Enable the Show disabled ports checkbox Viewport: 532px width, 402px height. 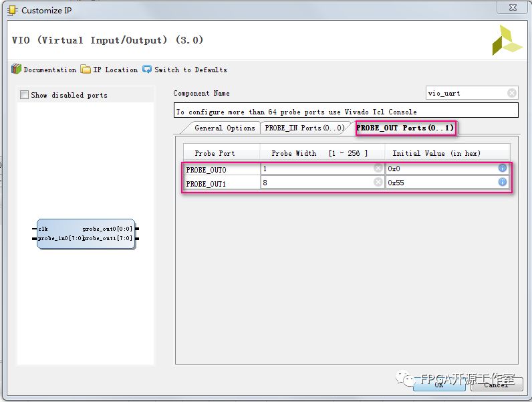pyautogui.click(x=25, y=95)
